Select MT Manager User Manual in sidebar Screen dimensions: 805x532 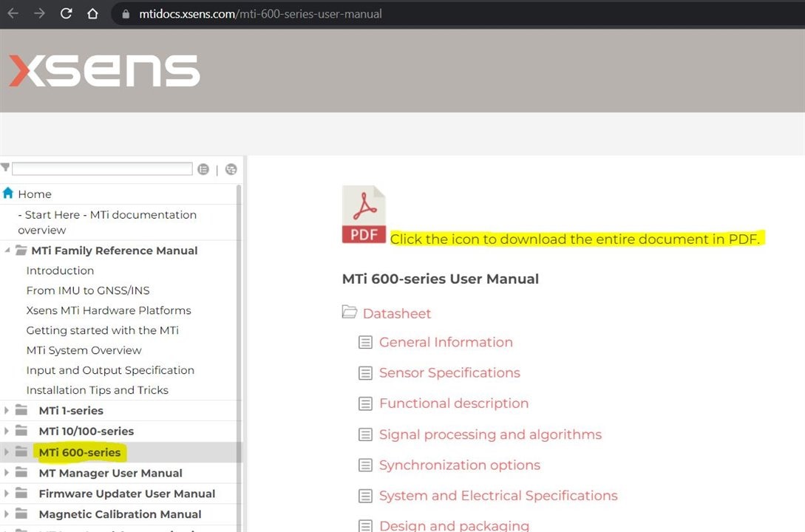tap(110, 473)
